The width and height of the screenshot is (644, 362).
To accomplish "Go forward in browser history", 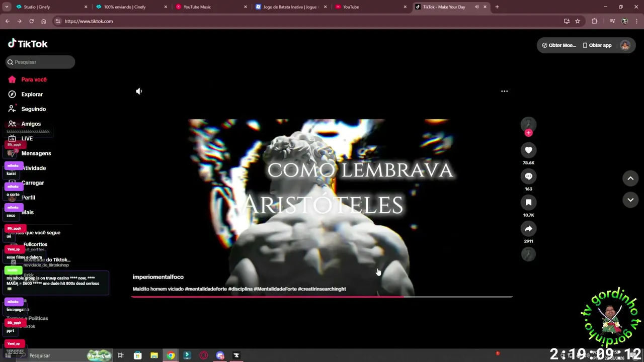I will (x=19, y=21).
